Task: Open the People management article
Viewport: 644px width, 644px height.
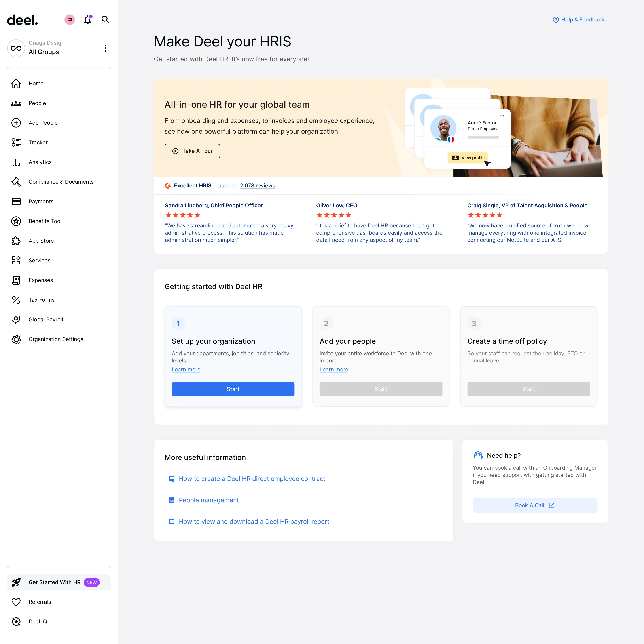Action: coord(209,500)
